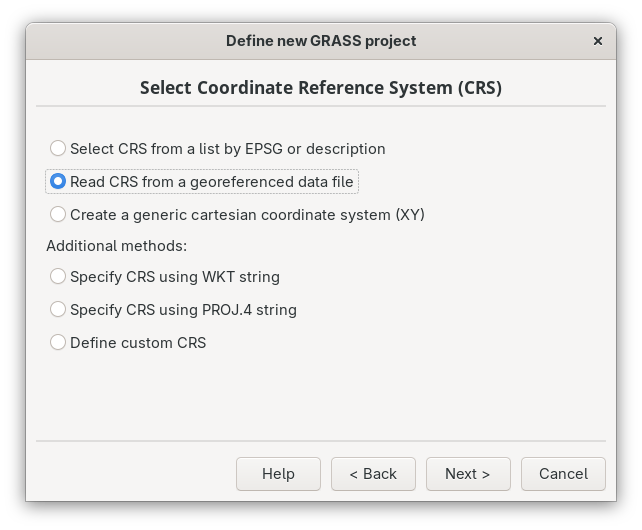Close the Define new GRASS project dialog
This screenshot has width=642, height=530.
tap(598, 41)
